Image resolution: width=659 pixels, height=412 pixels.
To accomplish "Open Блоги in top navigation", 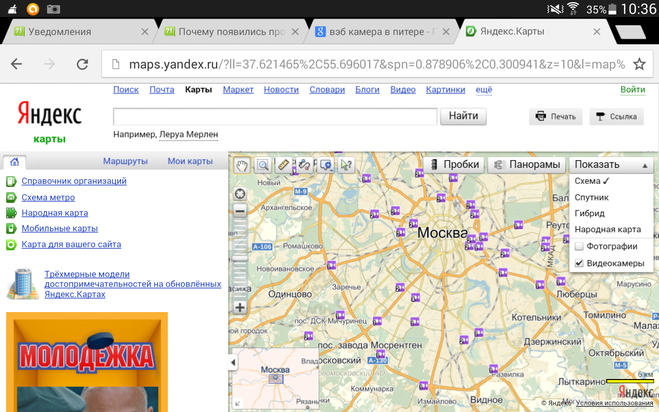I will click(367, 90).
